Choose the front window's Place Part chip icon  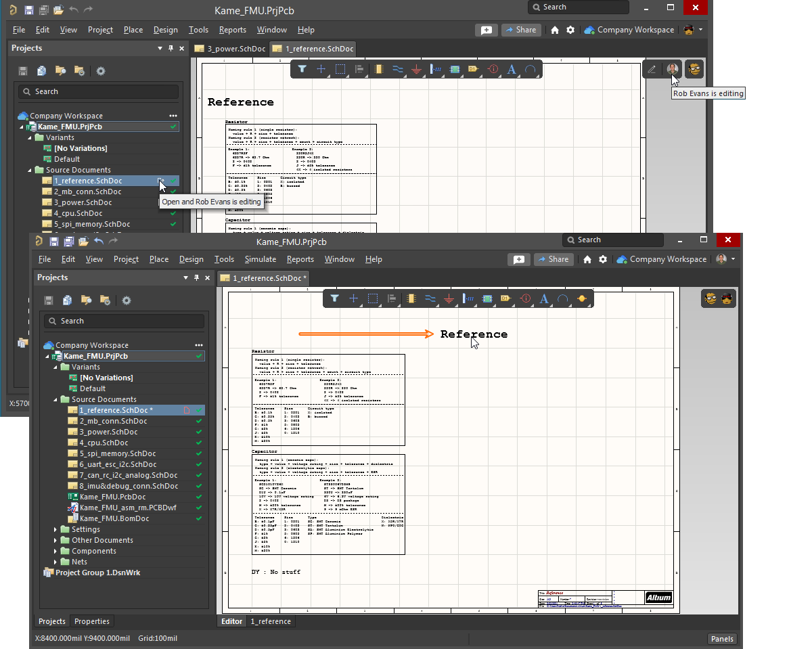coord(411,298)
